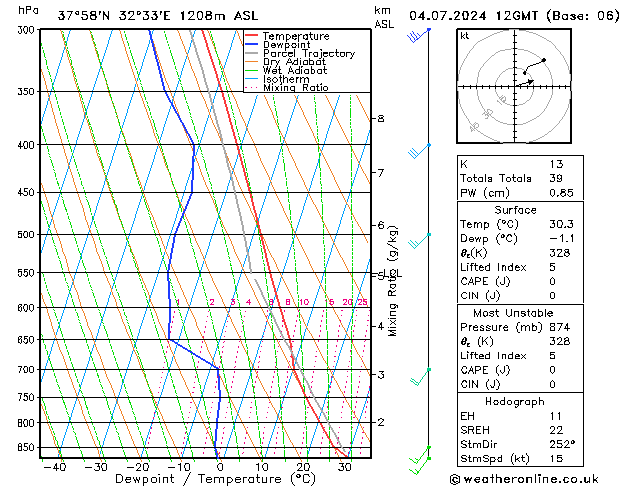This screenshot has height=486, width=629.
Task: Select the wind barb at 500 hPa
Action: (x=420, y=240)
